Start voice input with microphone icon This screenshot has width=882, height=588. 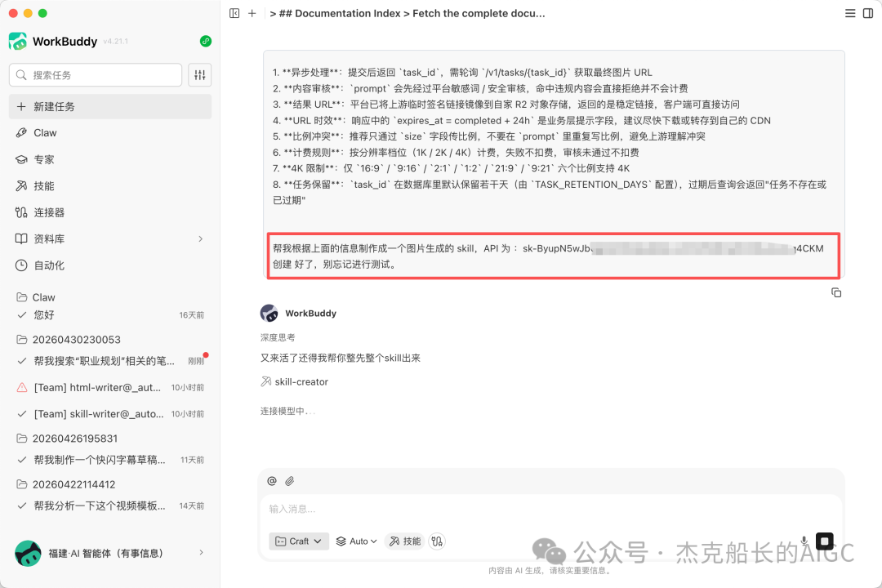(x=804, y=541)
